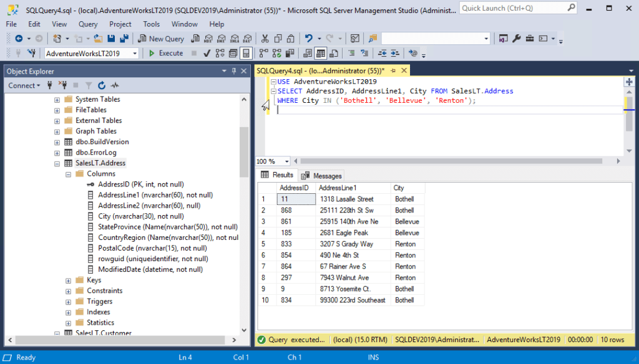Viewport: 639px width, 364px height.
Task: Toggle Include Client Statistics
Action: coord(290,54)
